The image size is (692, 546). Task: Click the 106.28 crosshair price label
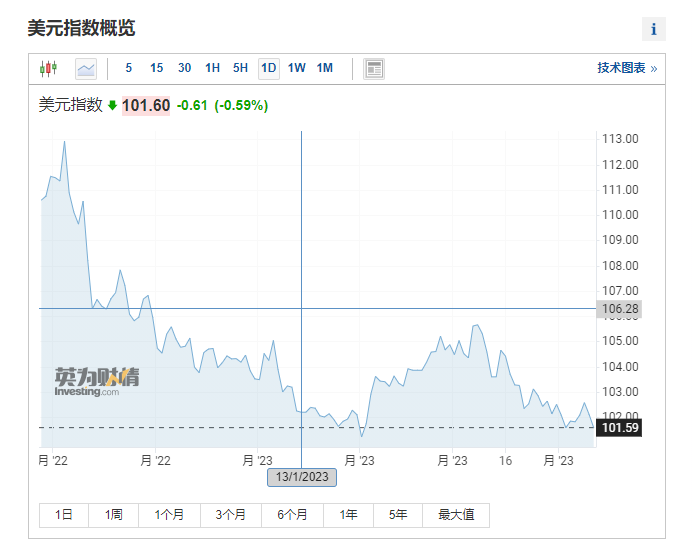[x=619, y=309]
